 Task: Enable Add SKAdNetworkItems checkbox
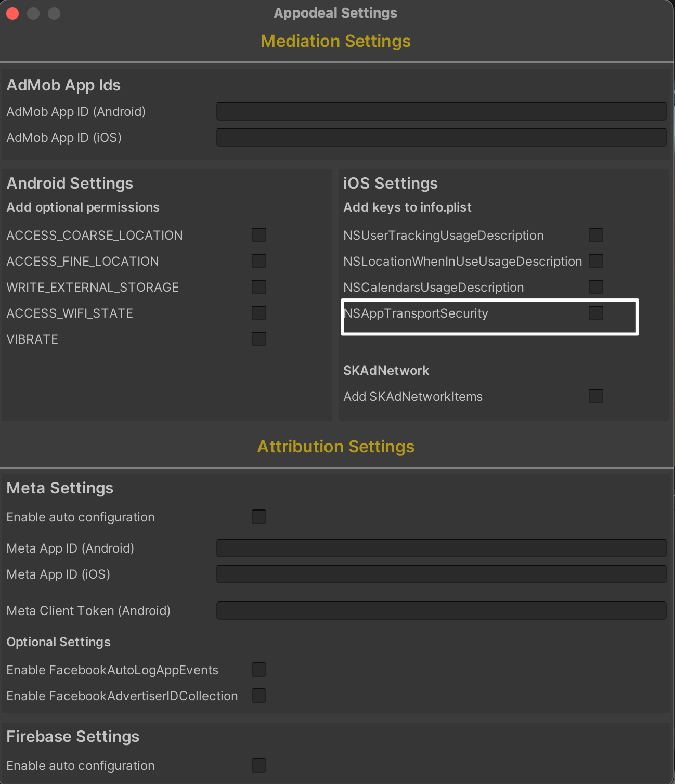595,396
